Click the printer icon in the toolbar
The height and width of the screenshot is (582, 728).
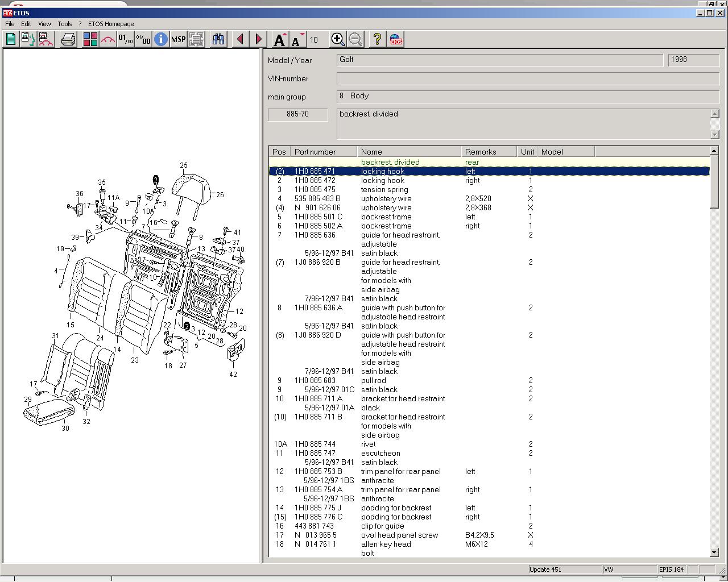pyautogui.click(x=68, y=39)
